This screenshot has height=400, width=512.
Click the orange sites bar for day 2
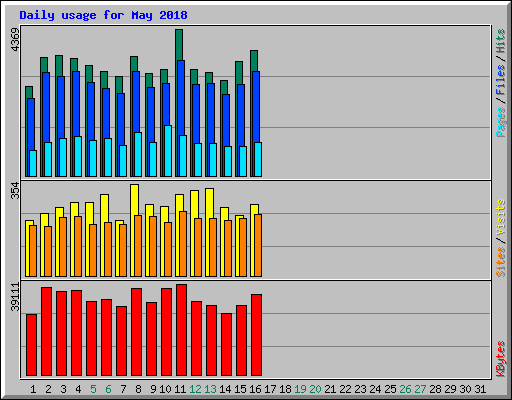pos(48,252)
